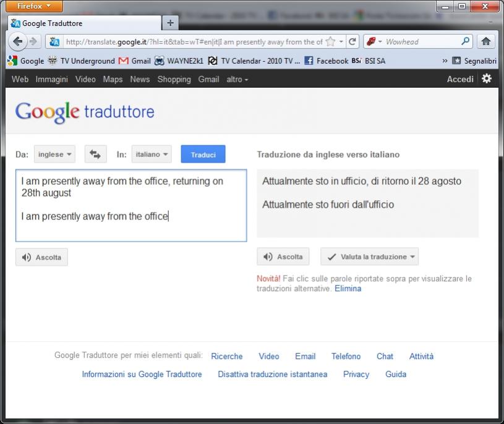This screenshot has height=424, width=504.
Task: Open the Valuta la traduzione dropdown
Action: (370, 257)
